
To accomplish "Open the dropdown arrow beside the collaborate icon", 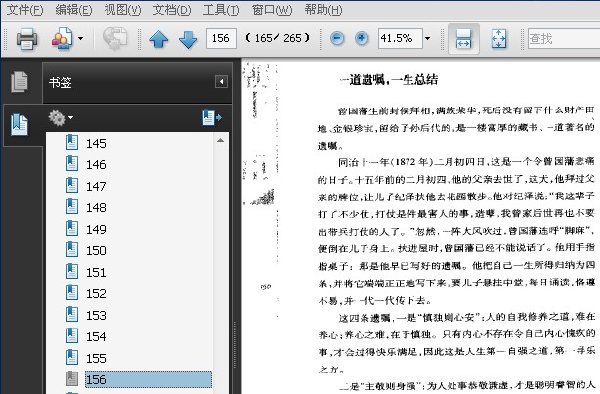I will [80, 38].
